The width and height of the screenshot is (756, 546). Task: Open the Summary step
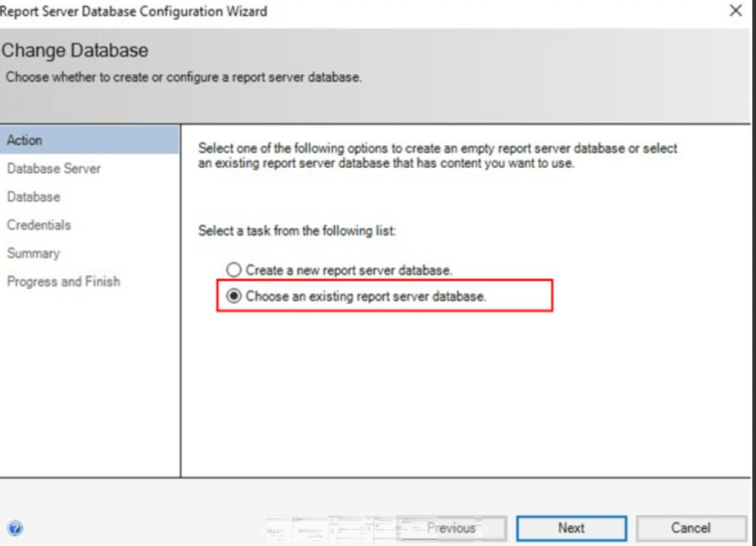pos(33,254)
